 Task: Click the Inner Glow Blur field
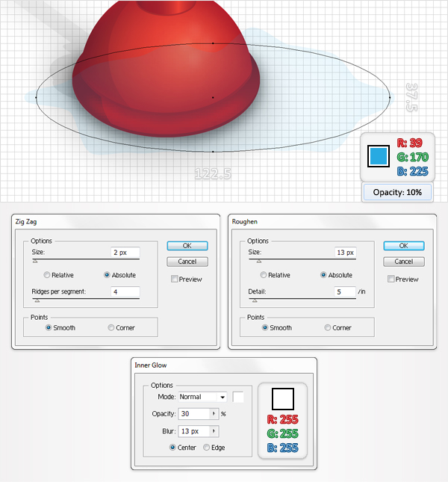pos(195,431)
